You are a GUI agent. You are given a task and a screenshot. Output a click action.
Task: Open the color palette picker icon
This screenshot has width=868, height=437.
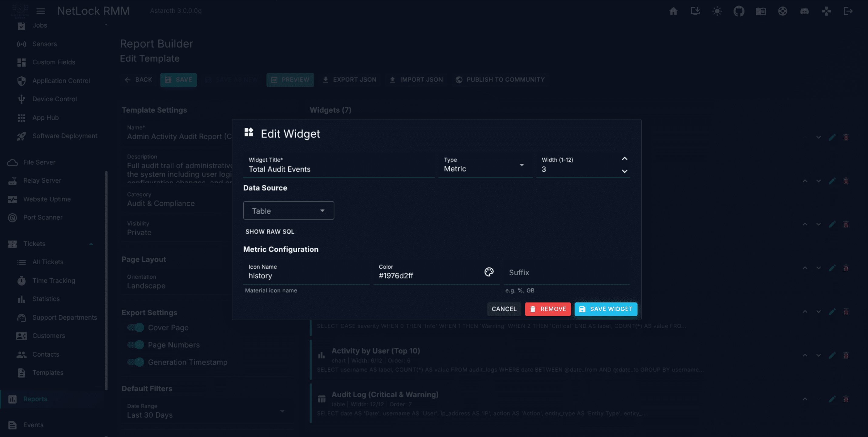click(489, 272)
